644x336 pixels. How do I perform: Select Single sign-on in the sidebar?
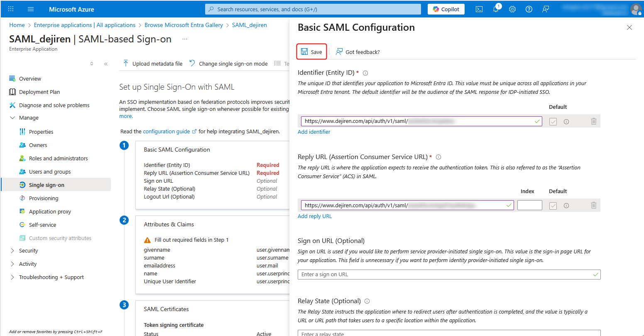point(56,185)
